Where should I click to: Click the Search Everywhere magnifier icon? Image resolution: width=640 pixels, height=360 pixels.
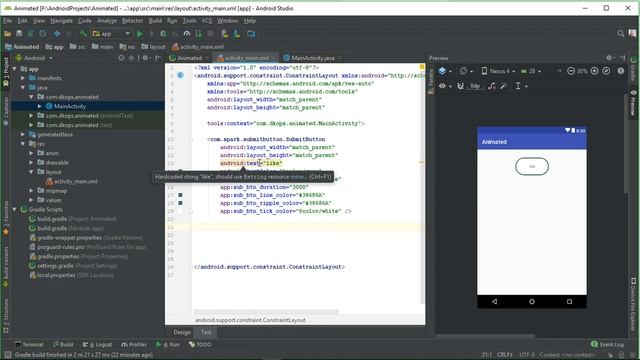(x=620, y=34)
